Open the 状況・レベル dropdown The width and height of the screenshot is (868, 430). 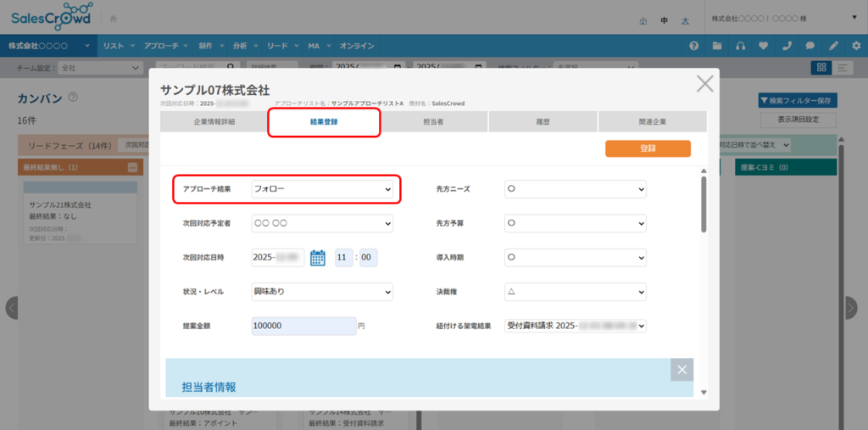323,292
